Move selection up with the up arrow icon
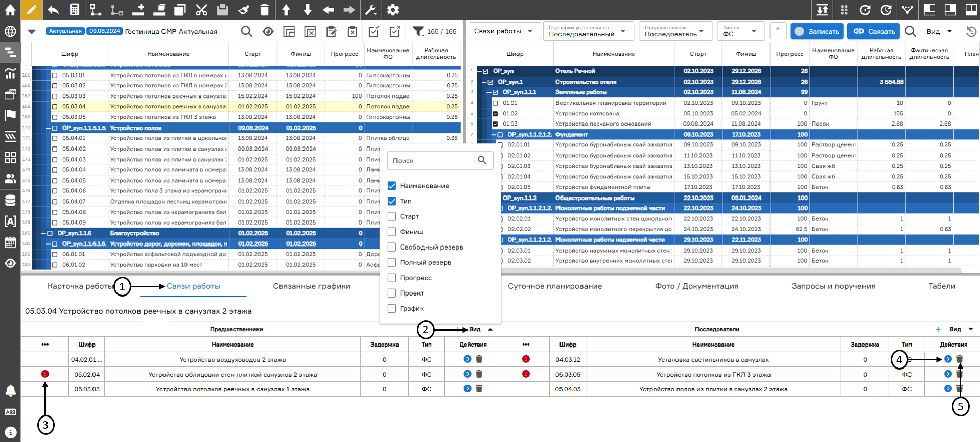 (286, 10)
